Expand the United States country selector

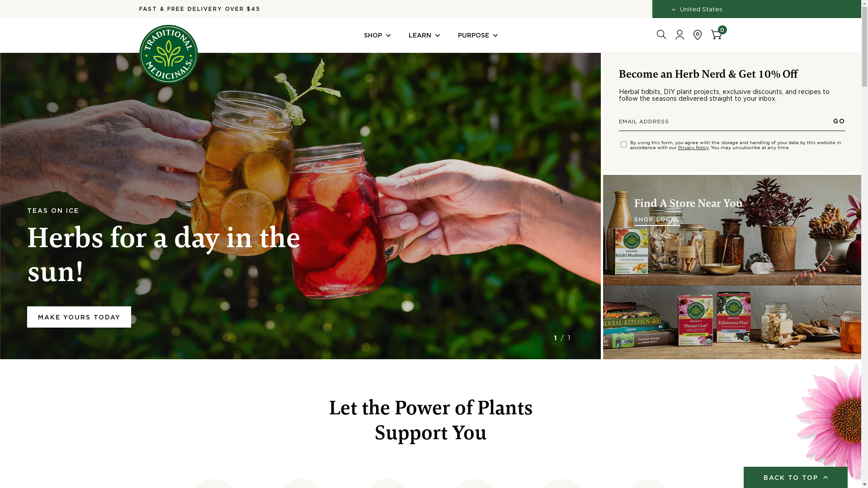(697, 9)
